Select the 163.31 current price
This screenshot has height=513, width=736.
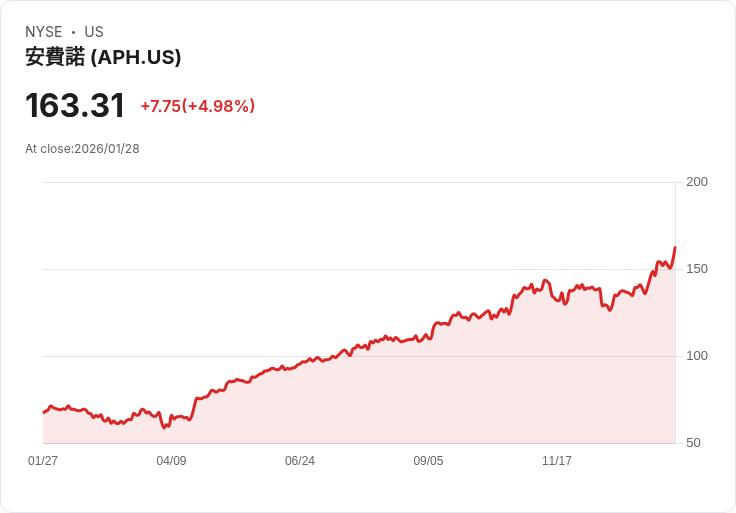pos(75,106)
